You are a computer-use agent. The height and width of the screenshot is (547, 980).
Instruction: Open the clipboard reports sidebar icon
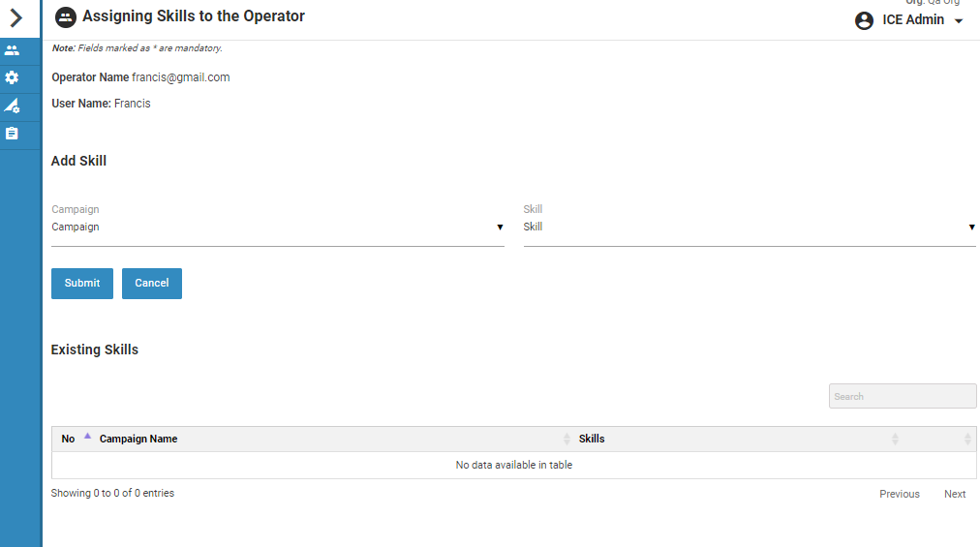pos(12,134)
